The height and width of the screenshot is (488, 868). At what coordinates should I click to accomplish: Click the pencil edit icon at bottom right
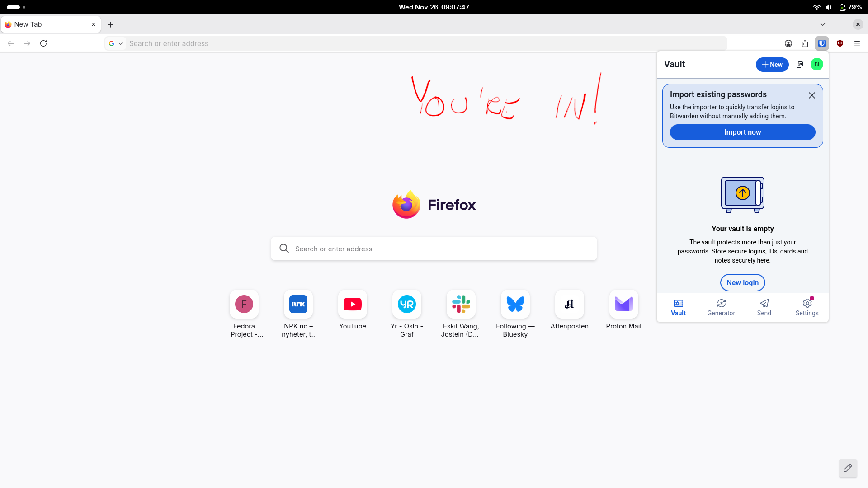[848, 468]
